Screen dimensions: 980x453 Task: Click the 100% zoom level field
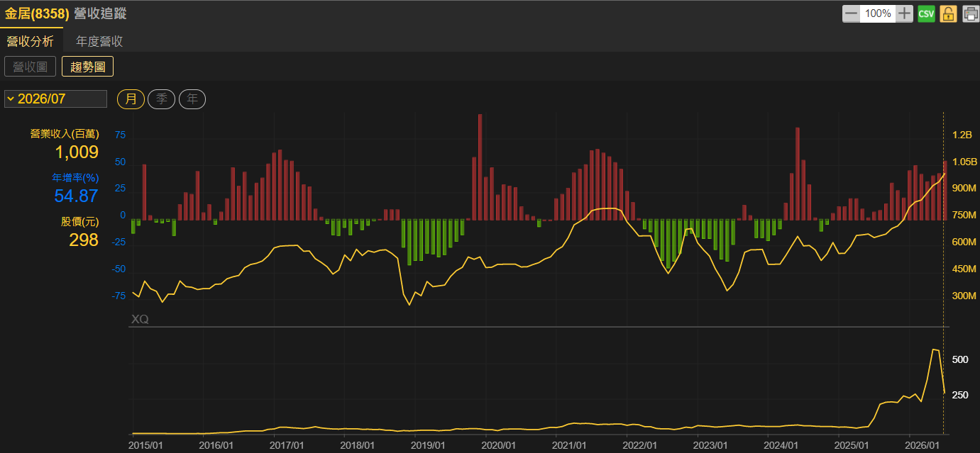coord(878,13)
